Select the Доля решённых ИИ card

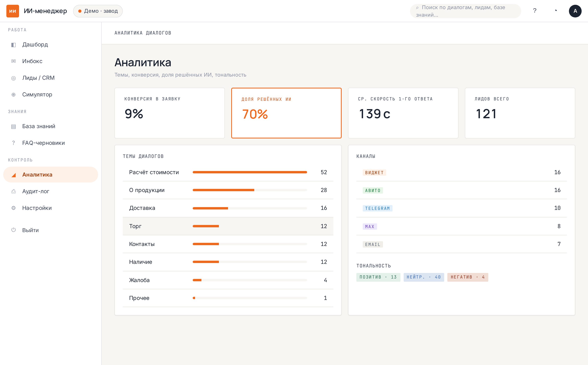point(286,113)
